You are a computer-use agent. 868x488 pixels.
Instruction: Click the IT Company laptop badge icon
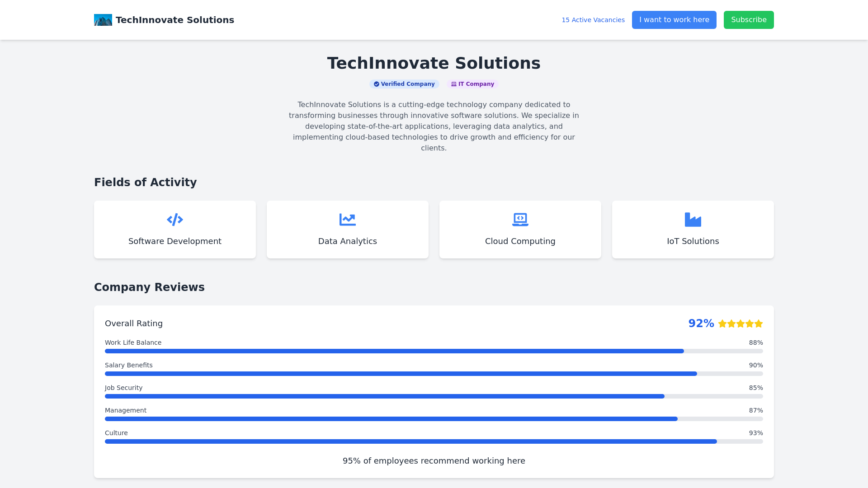[x=454, y=84]
